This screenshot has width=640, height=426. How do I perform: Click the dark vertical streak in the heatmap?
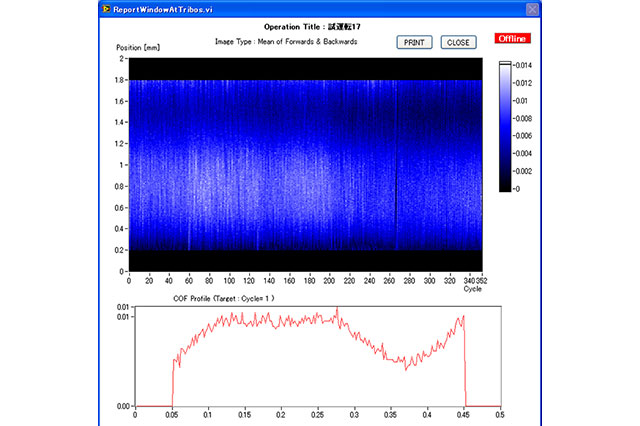pyautogui.click(x=397, y=180)
